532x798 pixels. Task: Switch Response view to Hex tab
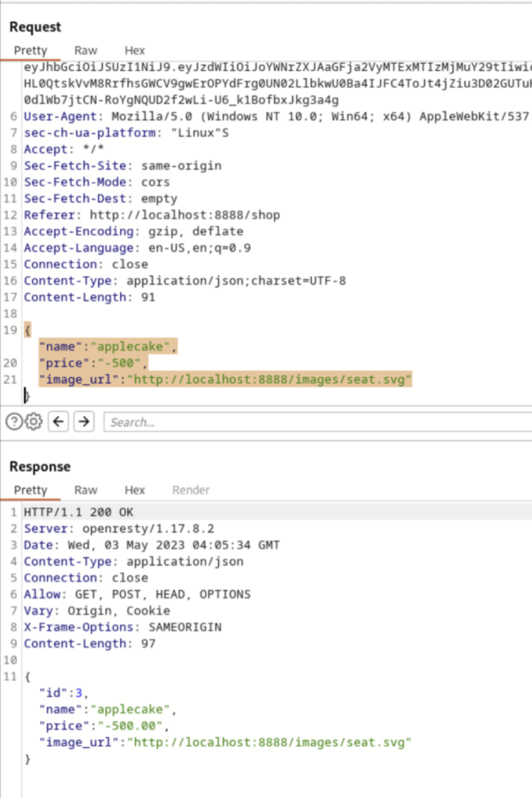click(135, 490)
